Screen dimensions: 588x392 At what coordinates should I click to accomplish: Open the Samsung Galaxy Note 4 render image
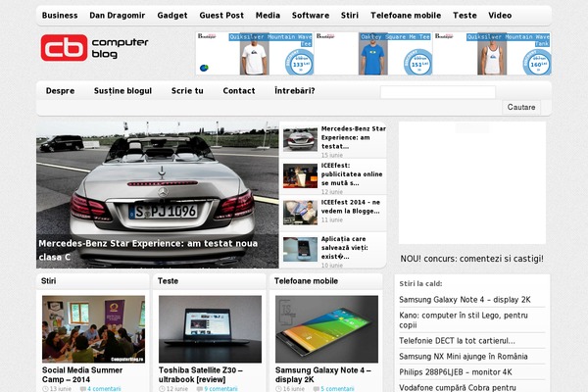[x=326, y=329]
